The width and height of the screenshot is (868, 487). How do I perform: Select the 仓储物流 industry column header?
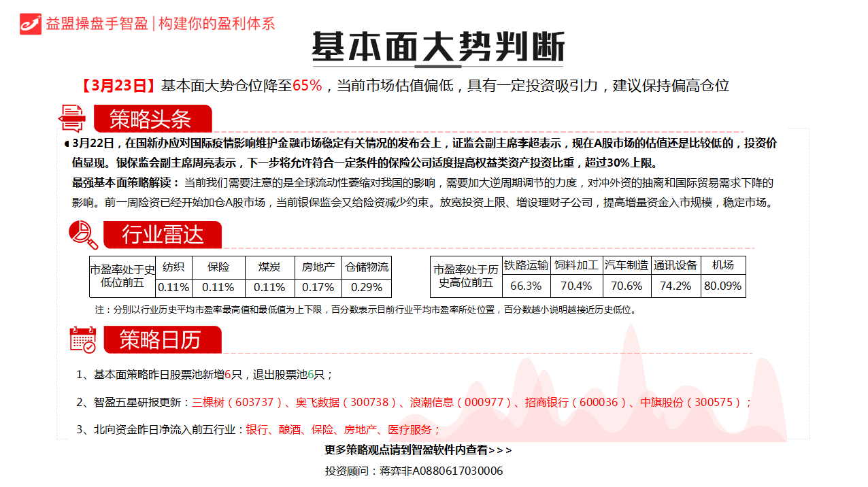pos(367,267)
